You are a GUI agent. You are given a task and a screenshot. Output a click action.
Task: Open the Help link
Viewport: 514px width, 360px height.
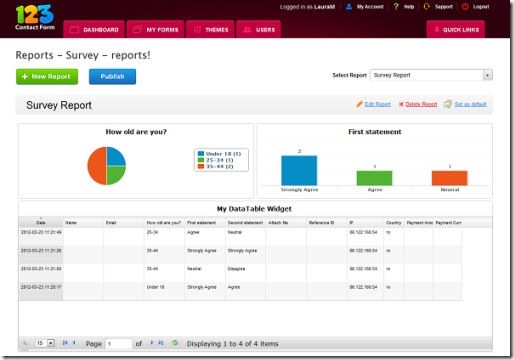[x=409, y=7]
